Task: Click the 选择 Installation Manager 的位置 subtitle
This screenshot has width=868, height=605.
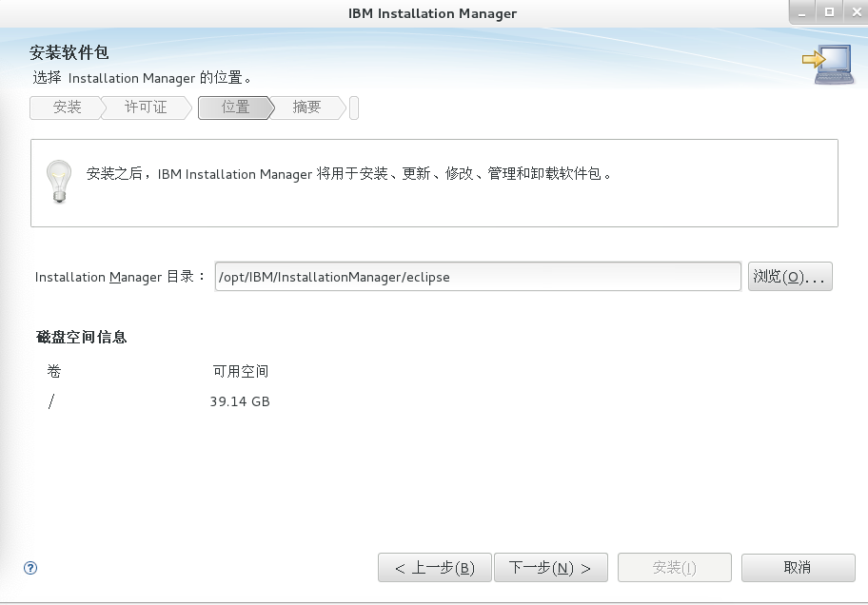Action: [142, 78]
